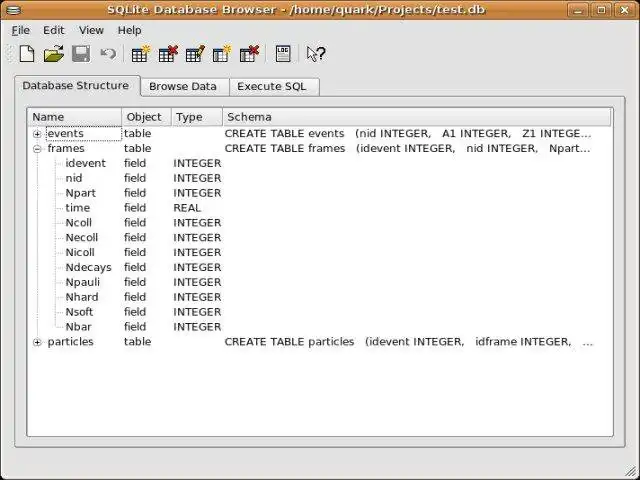Click the Revert changes undo icon
Image resolution: width=640 pixels, height=480 pixels.
pos(108,54)
